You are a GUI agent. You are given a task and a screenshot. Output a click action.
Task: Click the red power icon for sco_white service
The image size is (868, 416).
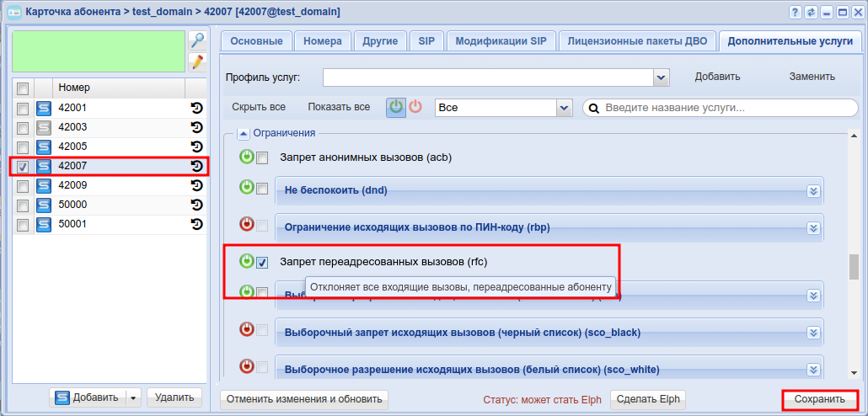pos(246,365)
